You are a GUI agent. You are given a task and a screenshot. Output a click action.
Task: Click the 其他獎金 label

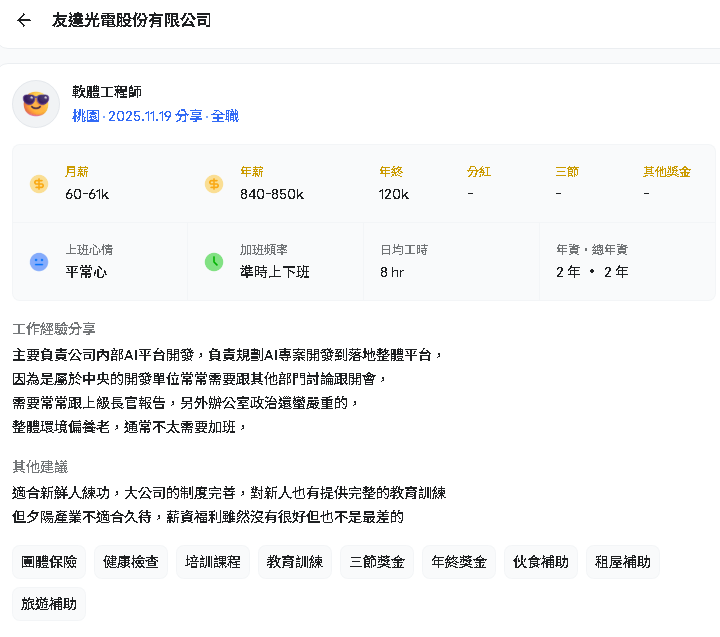click(667, 172)
